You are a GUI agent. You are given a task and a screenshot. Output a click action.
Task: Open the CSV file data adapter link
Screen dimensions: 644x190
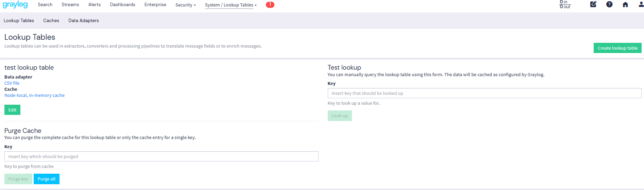[x=12, y=83]
